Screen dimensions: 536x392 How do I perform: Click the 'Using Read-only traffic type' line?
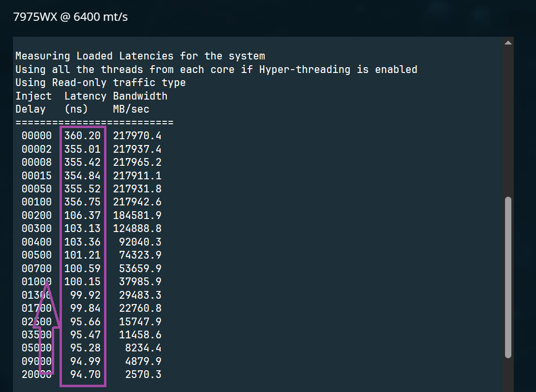(x=100, y=83)
